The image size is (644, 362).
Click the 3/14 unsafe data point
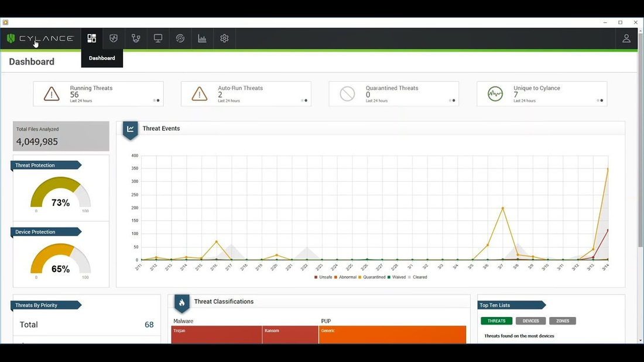point(608,230)
